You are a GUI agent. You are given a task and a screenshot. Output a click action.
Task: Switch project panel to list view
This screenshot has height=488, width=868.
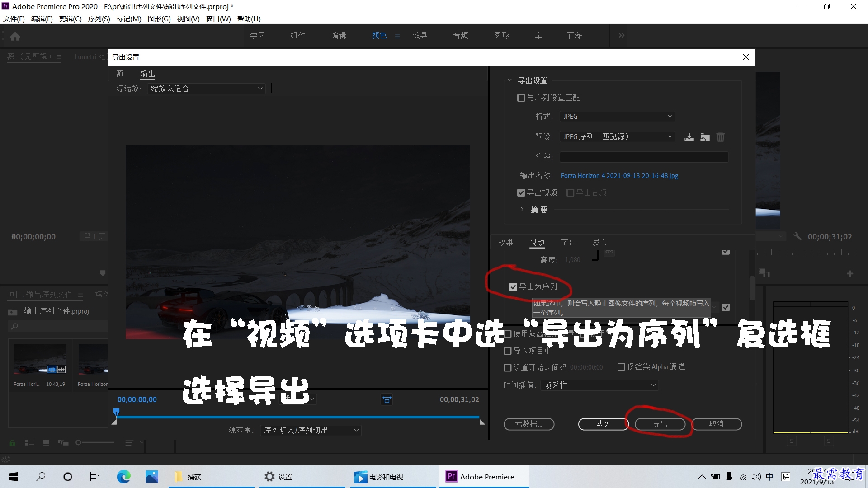pos(29,443)
